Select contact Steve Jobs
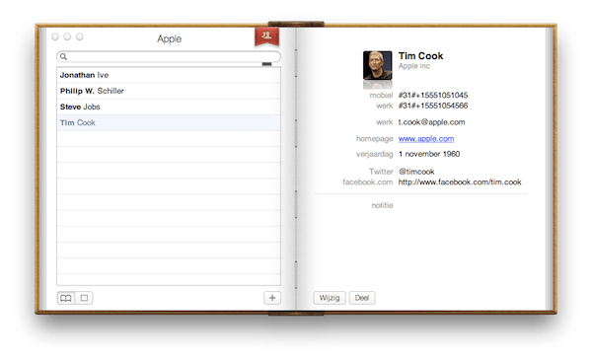This screenshot has width=592, height=364. click(x=169, y=107)
